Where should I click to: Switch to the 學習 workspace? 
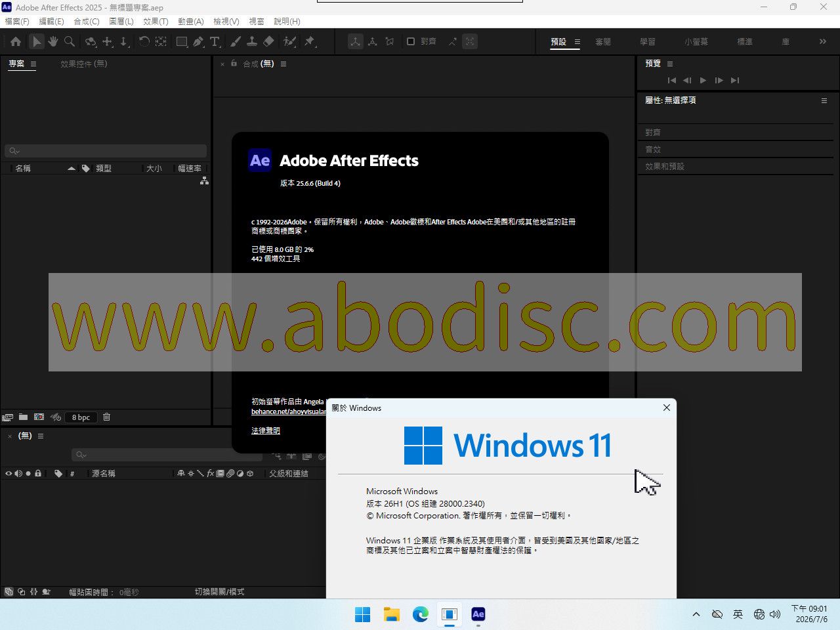coord(647,41)
